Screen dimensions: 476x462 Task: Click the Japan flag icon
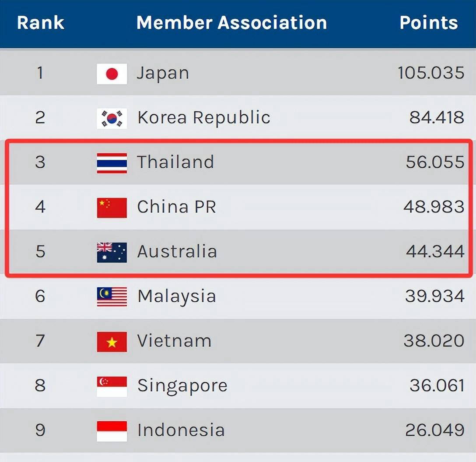pyautogui.click(x=112, y=74)
